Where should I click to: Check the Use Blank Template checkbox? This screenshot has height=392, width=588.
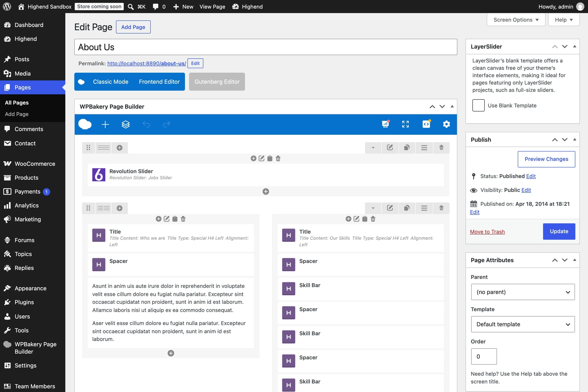478,105
